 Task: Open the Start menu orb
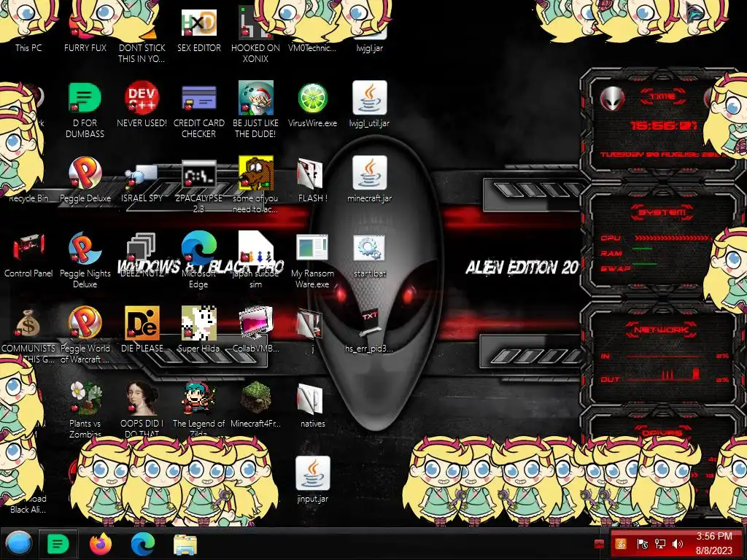[19, 543]
